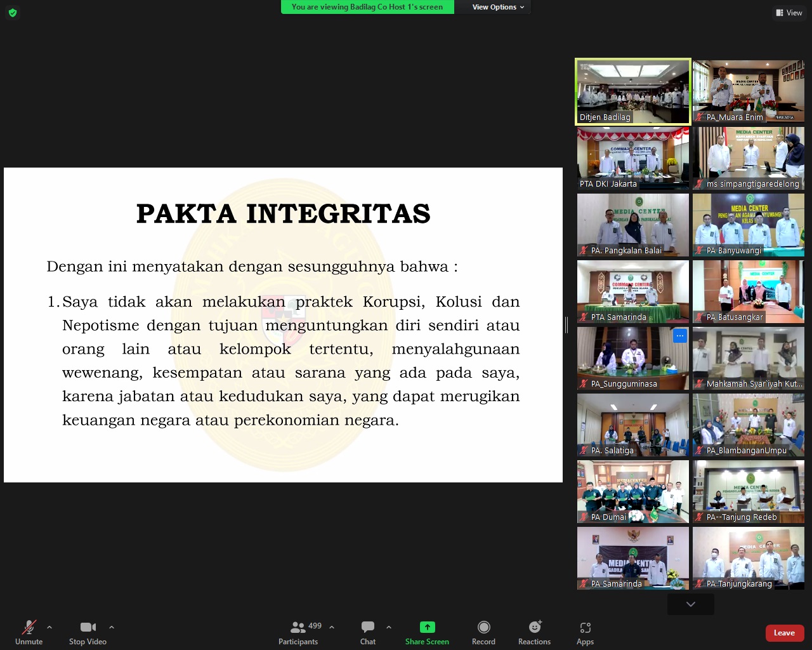The image size is (812, 650).
Task: Stop Video camera toggle
Action: point(88,628)
